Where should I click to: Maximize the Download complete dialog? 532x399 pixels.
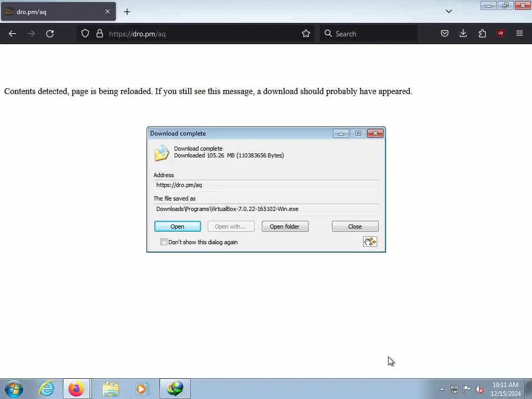click(358, 134)
